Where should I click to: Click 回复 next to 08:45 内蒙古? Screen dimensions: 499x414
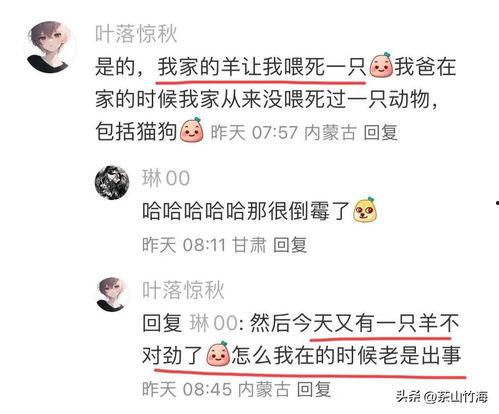(314, 389)
